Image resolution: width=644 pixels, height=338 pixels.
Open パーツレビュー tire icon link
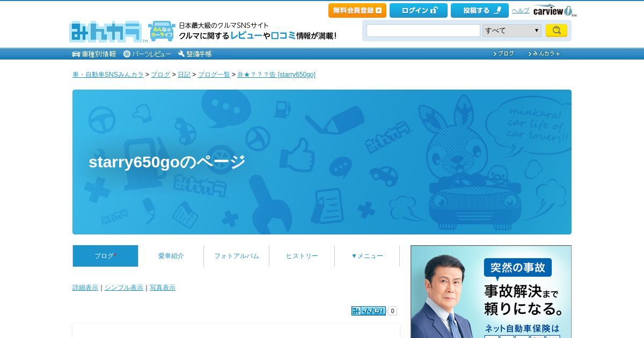(x=147, y=54)
